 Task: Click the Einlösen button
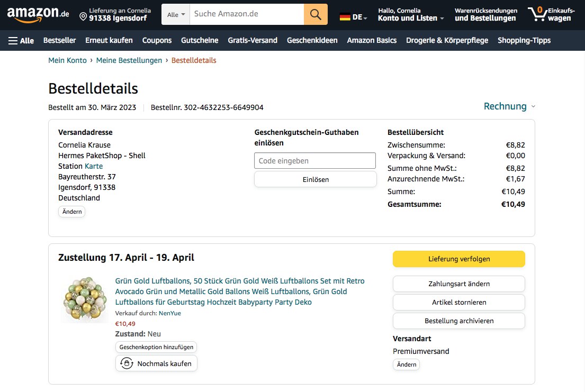pyautogui.click(x=316, y=179)
